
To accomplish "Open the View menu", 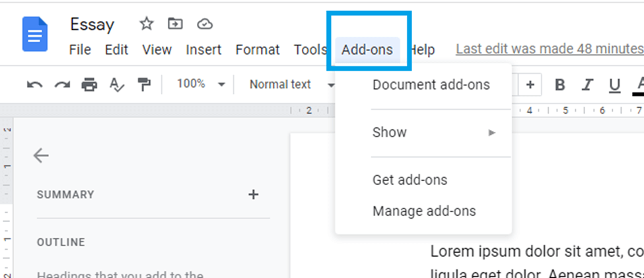I will (157, 50).
